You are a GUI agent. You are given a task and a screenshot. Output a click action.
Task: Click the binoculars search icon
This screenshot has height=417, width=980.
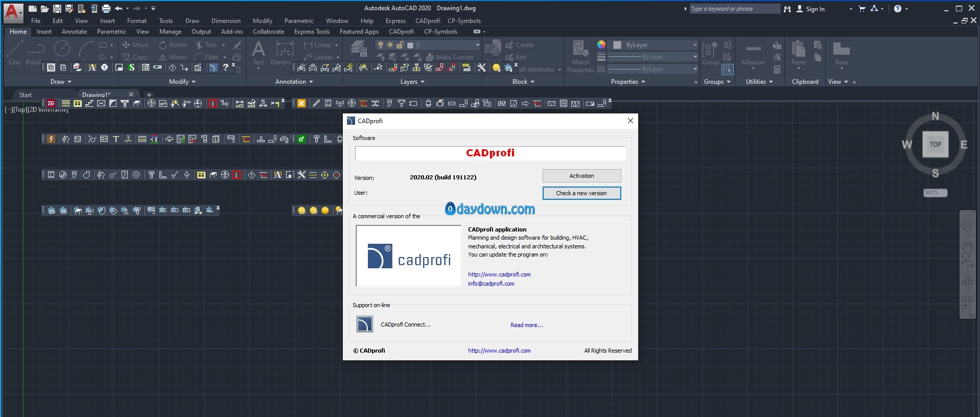pyautogui.click(x=787, y=9)
